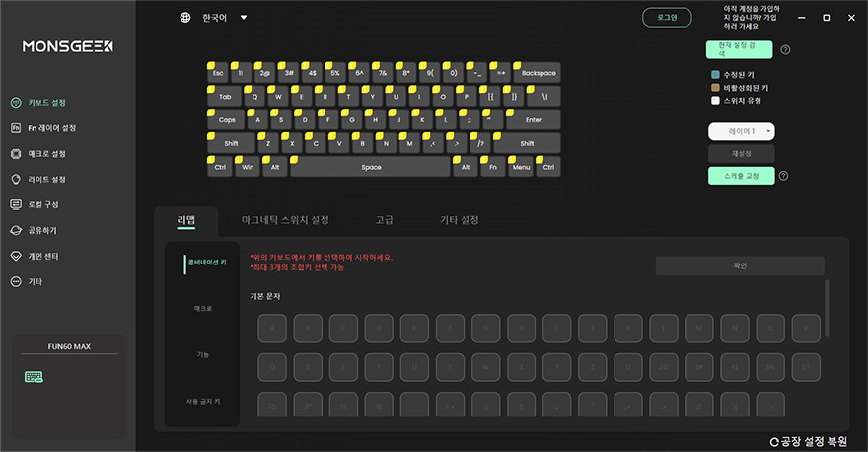This screenshot has height=452, width=868.
Task: Open Fn 레이어 설정 in the sidebar
Action: 43,128
